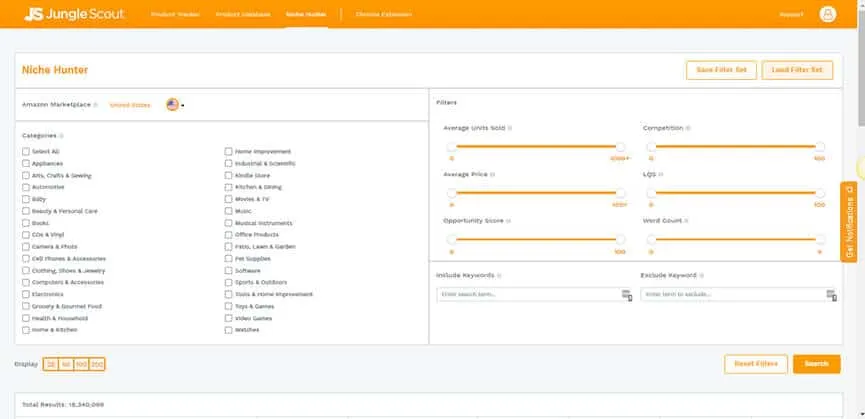
Task: Expand the Amazon Marketplace country dropdown arrow
Action: pyautogui.click(x=183, y=106)
